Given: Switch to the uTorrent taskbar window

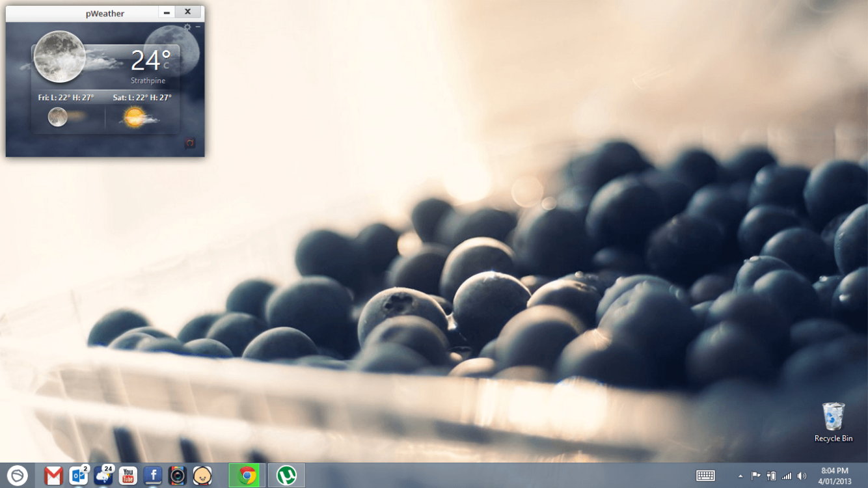Looking at the screenshot, I should [x=286, y=476].
